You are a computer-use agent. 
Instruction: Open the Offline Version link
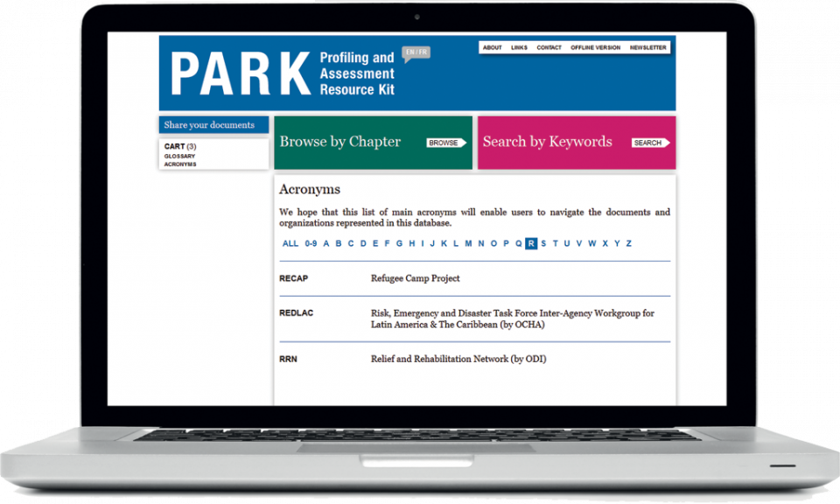click(x=595, y=48)
